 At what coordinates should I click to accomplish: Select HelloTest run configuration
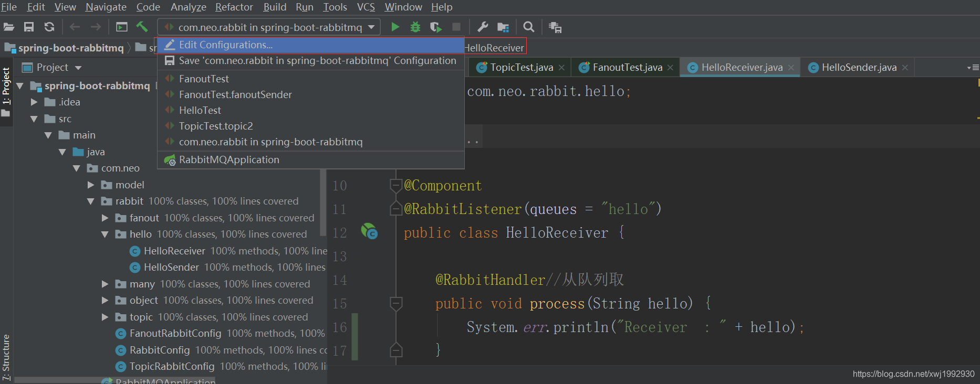pyautogui.click(x=311, y=110)
